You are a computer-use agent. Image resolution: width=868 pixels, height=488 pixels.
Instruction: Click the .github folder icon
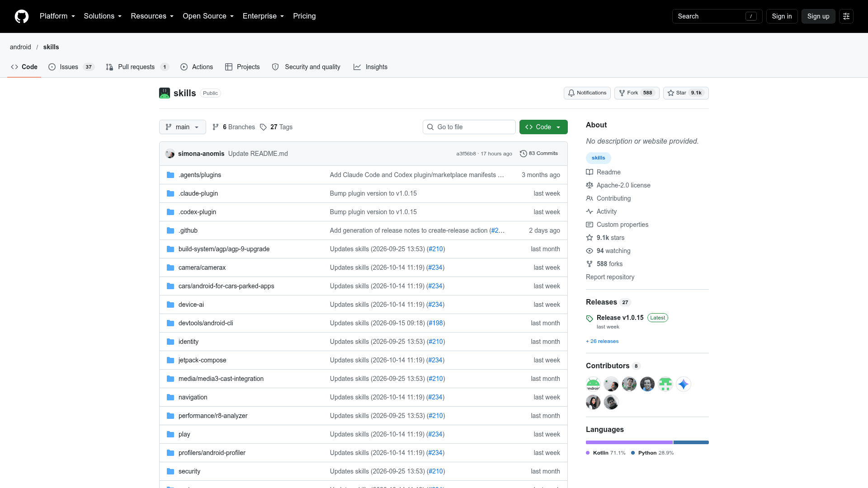(170, 230)
